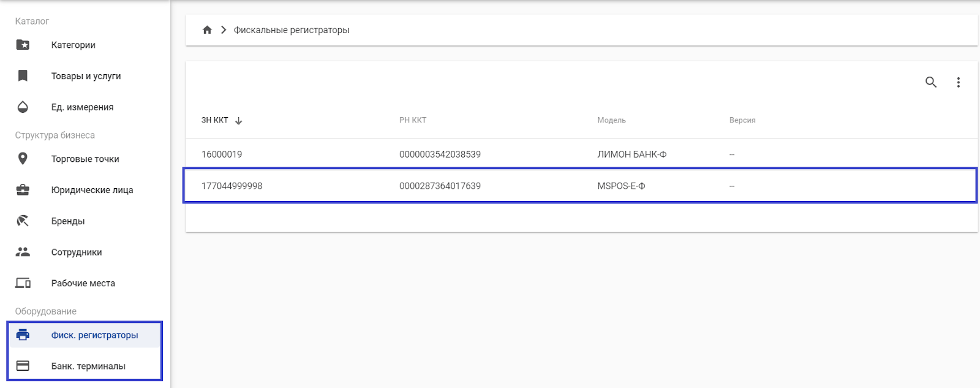Open the three-dot more options menu
The image size is (980, 388).
(x=958, y=82)
